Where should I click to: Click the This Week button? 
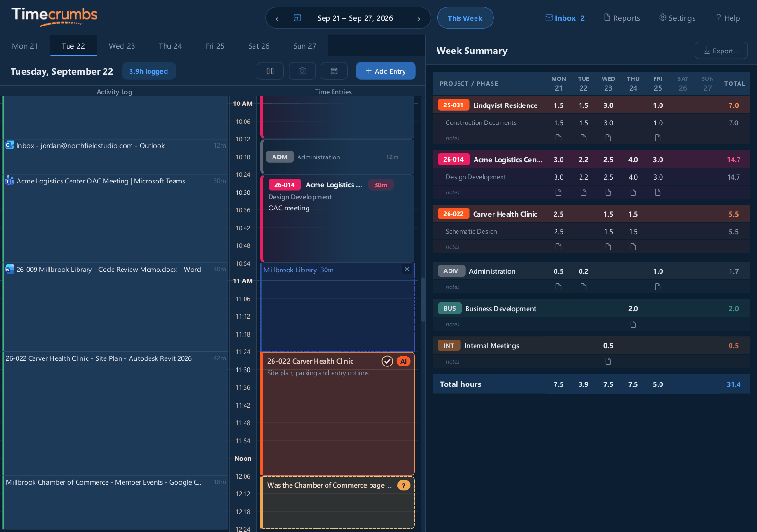(465, 18)
